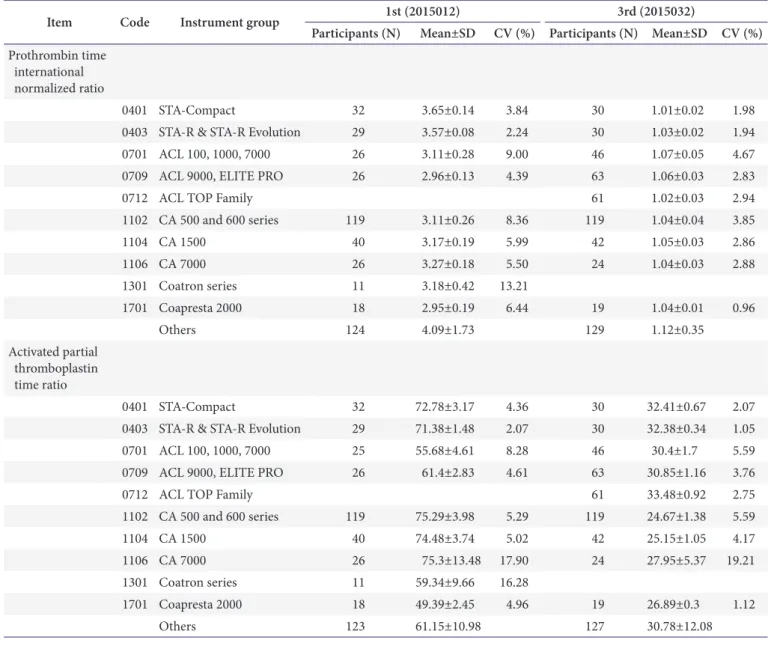Viewport: 771px width, 649px height.
Task: Click the CV value 17.90
Action: coord(514,560)
